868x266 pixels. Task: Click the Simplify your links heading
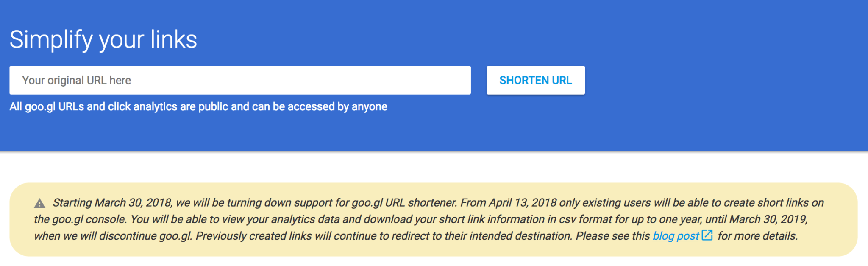pos(103,40)
